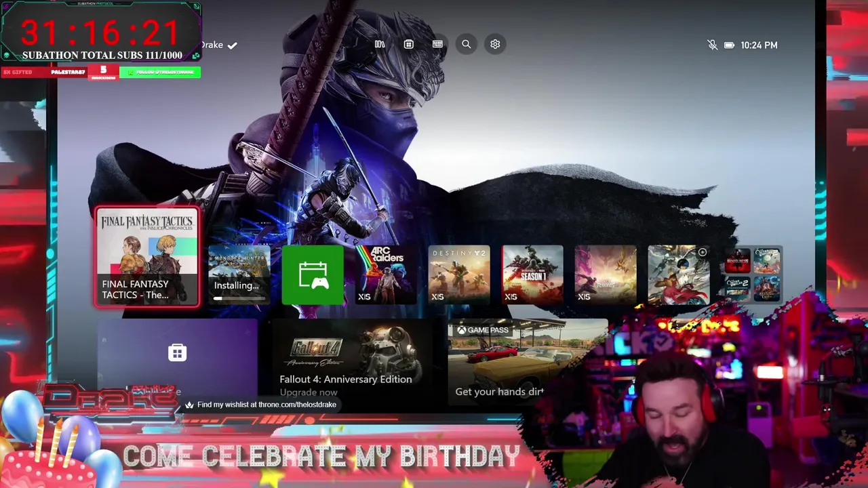Click the controller battery status icon
This screenshot has width=868, height=488.
pos(729,45)
